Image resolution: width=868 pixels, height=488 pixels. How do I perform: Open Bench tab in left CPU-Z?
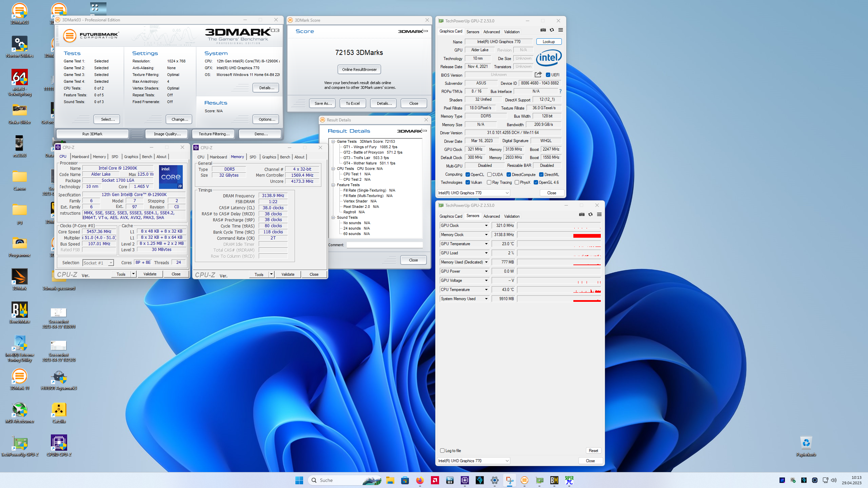coord(147,157)
